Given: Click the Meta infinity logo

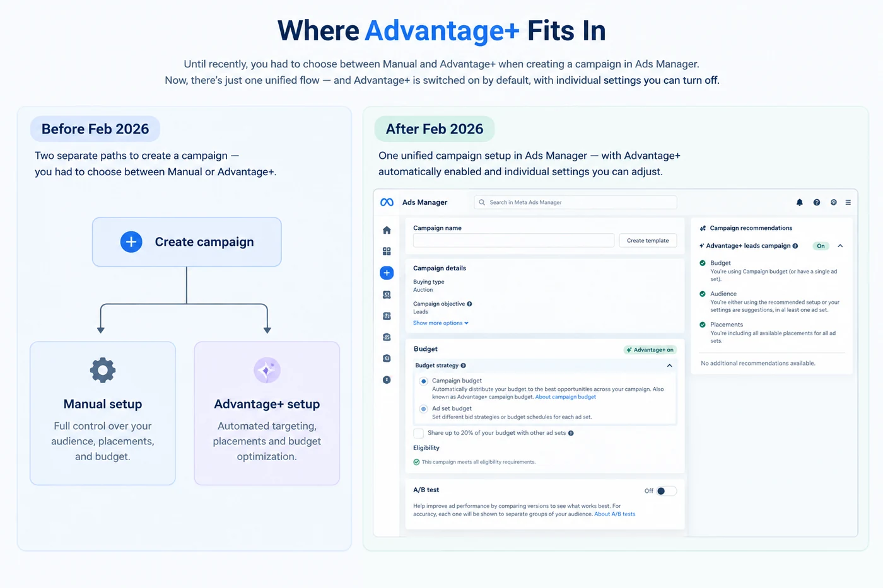Looking at the screenshot, I should coord(387,202).
